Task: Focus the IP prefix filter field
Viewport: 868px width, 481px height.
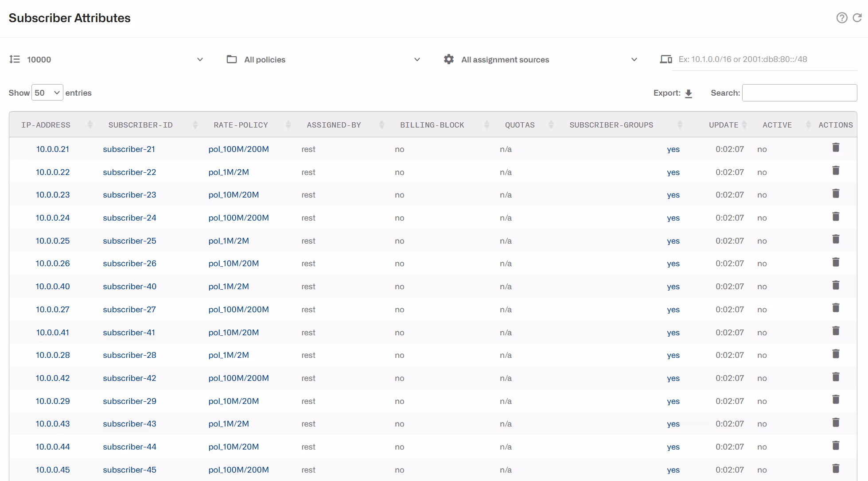Action: tap(764, 59)
